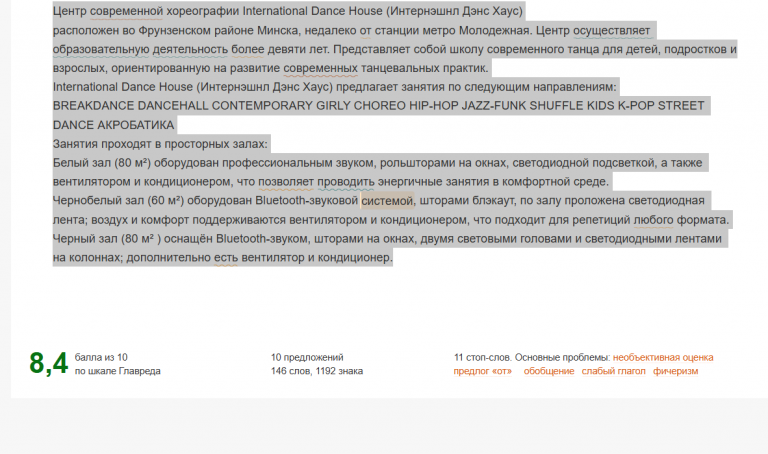768x454 pixels.
Task: Click underlined word «современной» in first line
Action: click(x=126, y=11)
